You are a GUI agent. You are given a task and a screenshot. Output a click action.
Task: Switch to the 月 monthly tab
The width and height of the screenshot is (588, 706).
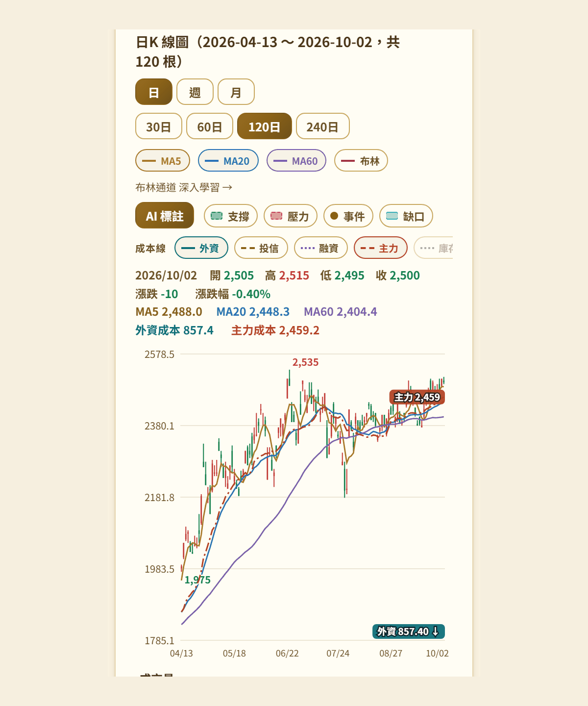point(236,92)
